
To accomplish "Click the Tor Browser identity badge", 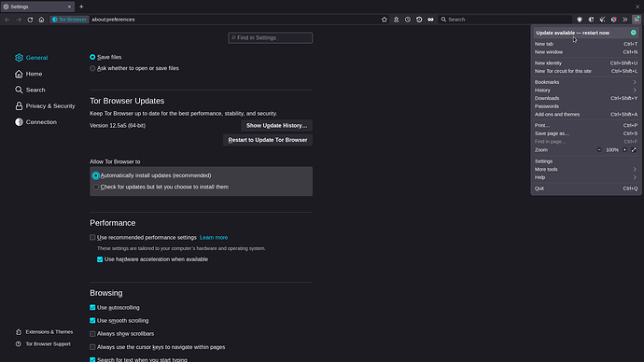I will [69, 20].
